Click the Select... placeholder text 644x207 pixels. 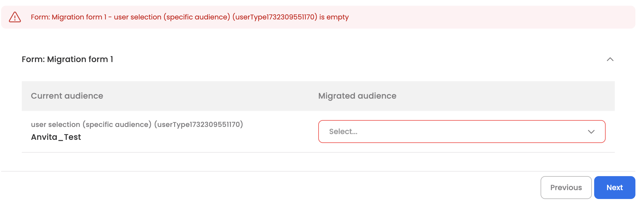coord(343,132)
